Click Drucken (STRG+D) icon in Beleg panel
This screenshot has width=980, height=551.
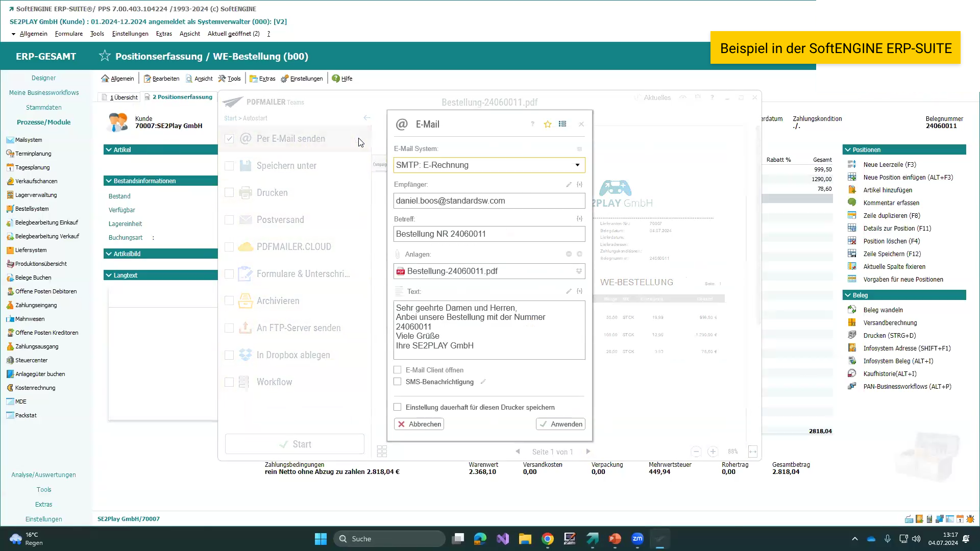852,335
